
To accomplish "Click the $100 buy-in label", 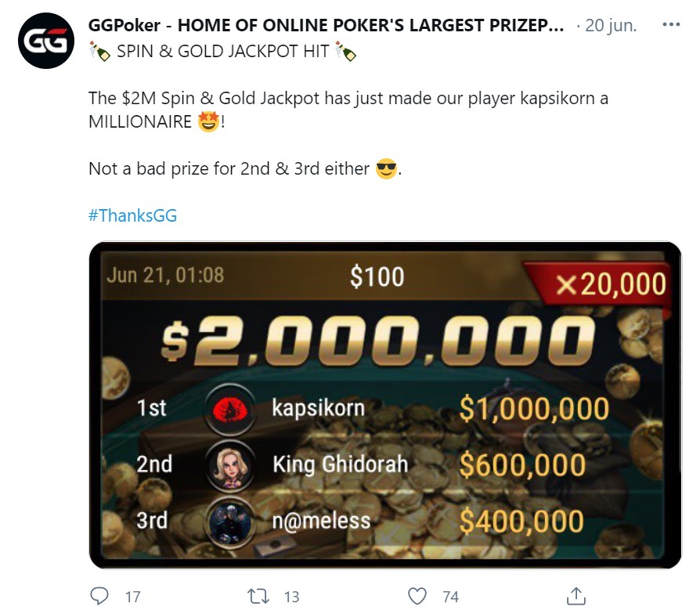I will [377, 276].
